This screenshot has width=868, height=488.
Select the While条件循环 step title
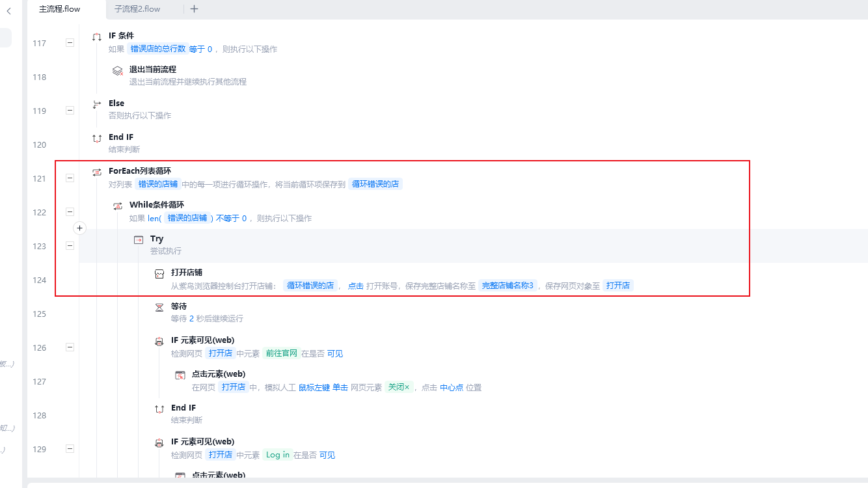(x=157, y=204)
